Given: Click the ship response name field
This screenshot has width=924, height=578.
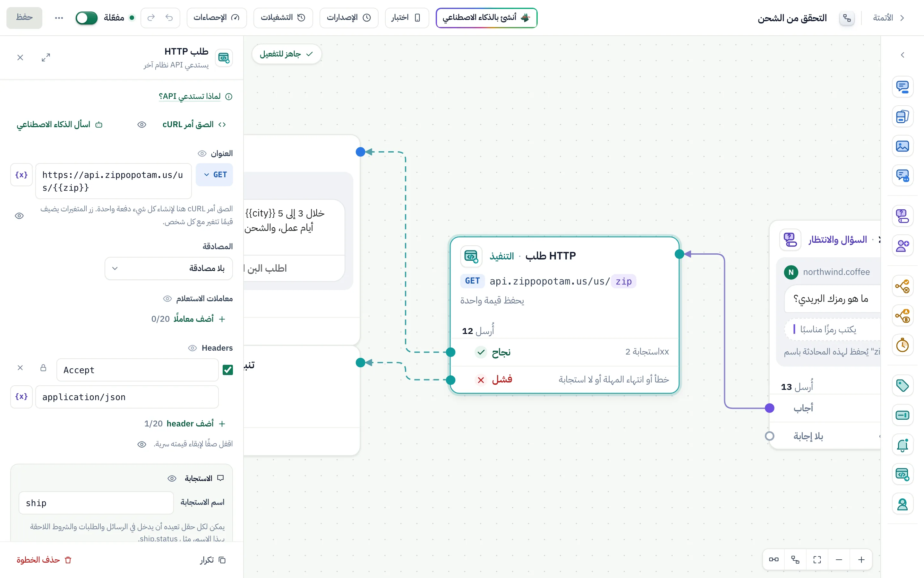Looking at the screenshot, I should [x=96, y=503].
